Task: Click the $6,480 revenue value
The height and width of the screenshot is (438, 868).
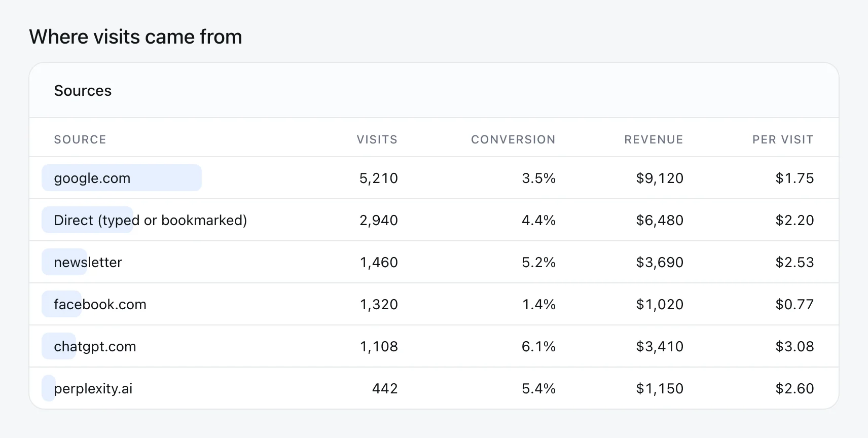Action: tap(660, 220)
